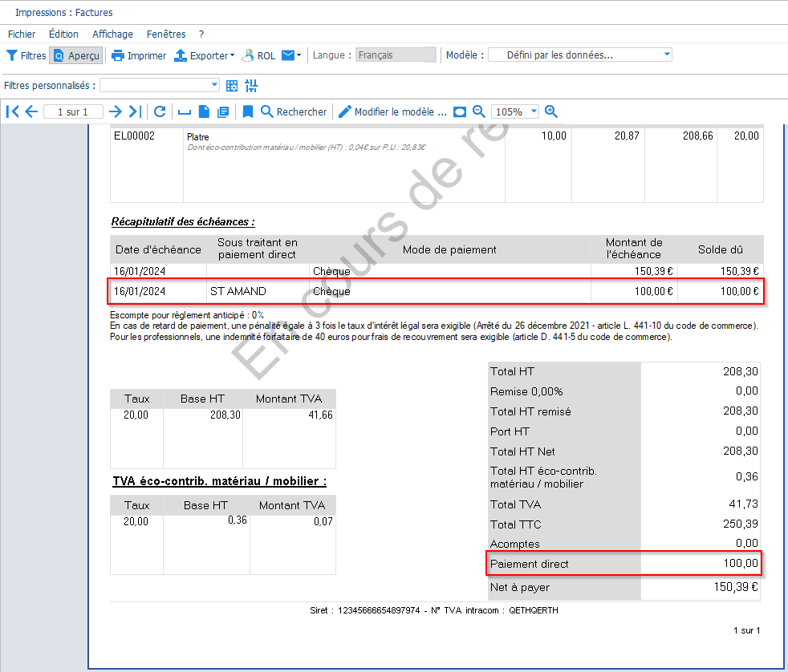Click the Total TTC value 250,39
Viewport: 788px width, 672px height.
pos(741,524)
